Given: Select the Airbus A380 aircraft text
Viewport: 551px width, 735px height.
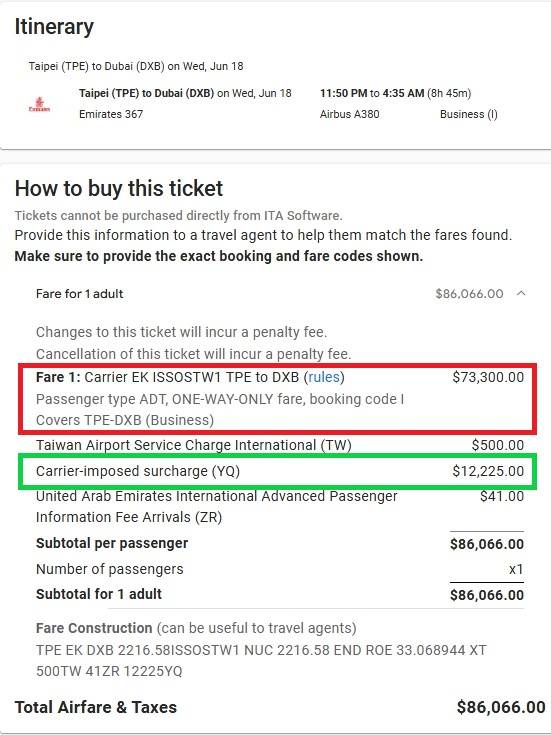Looking at the screenshot, I should click(x=349, y=114).
